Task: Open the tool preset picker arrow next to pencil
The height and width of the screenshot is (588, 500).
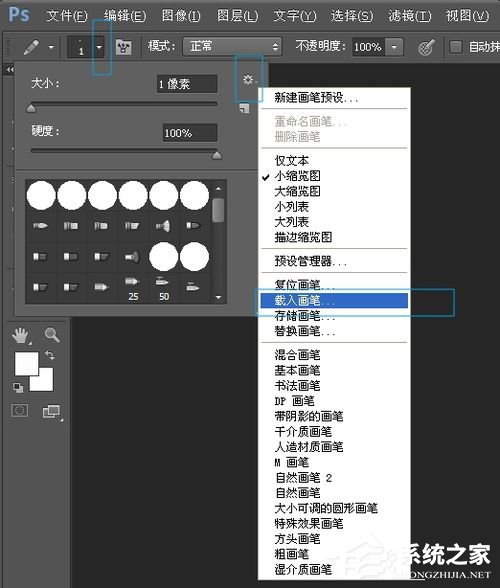Action: pos(51,47)
